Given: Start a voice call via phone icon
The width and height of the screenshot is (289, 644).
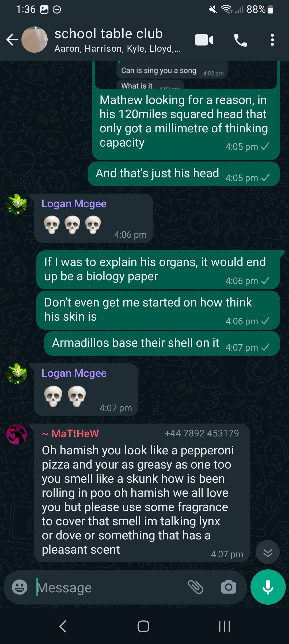Looking at the screenshot, I should [241, 40].
